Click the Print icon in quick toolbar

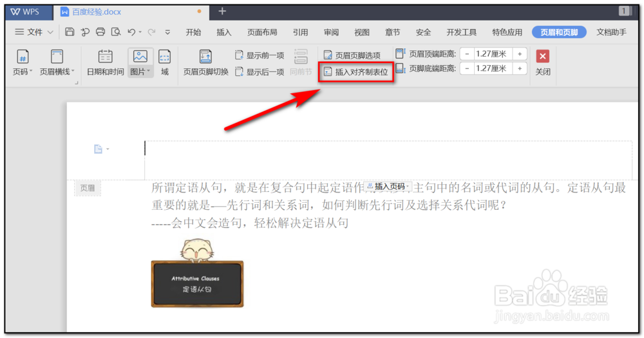click(x=100, y=32)
